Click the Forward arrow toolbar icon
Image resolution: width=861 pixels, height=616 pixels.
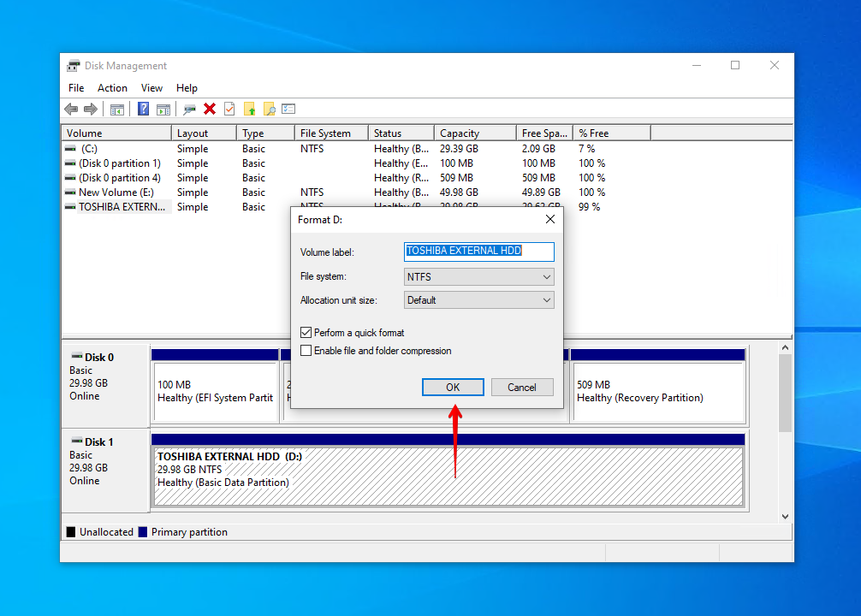pyautogui.click(x=91, y=110)
